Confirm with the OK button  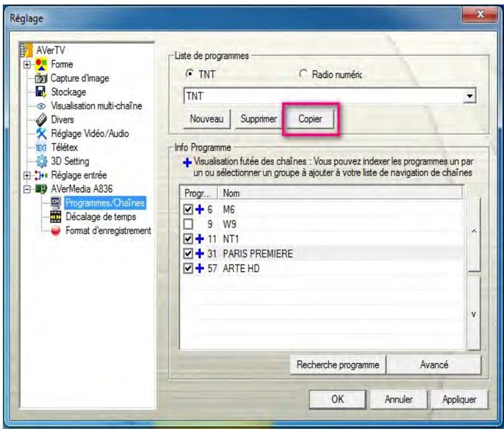coord(337,399)
